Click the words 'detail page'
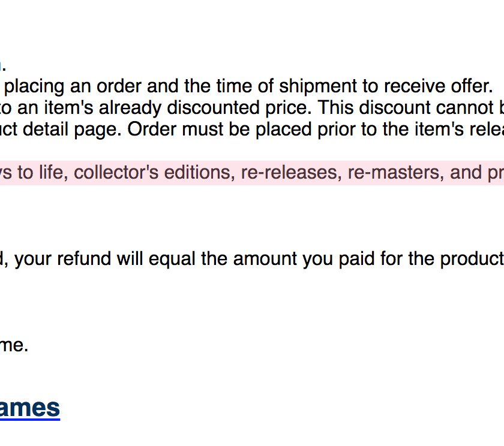 coord(72,129)
